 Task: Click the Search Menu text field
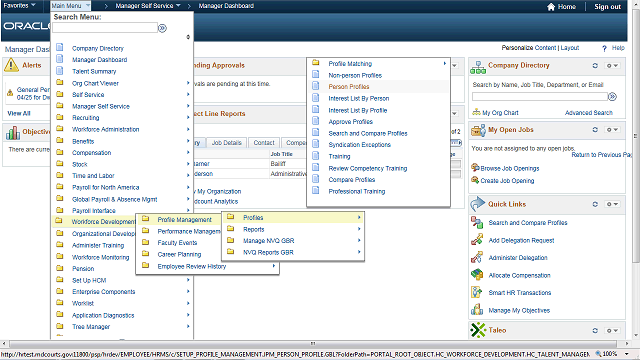pos(105,28)
